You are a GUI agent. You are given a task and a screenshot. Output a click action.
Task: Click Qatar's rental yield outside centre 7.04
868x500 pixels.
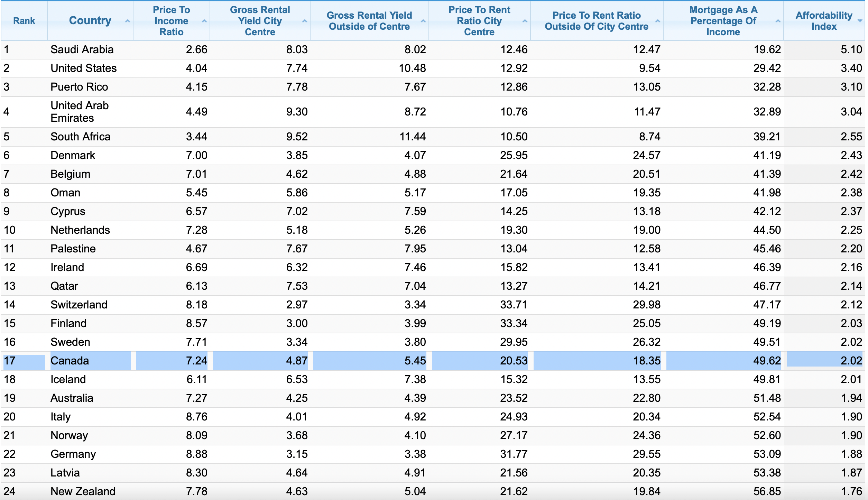[415, 286]
